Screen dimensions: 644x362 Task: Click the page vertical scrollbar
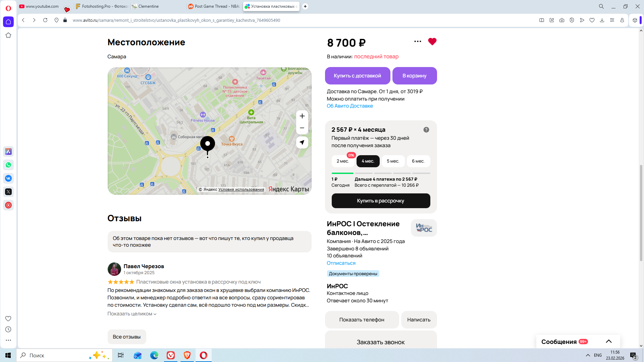[x=641, y=213]
